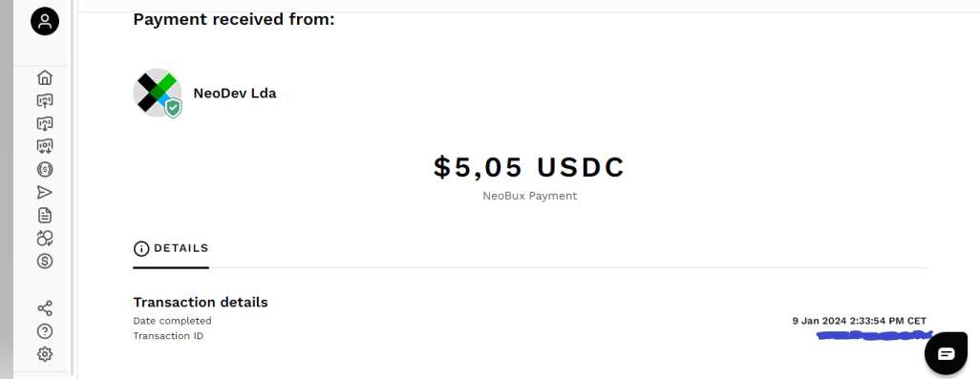The width and height of the screenshot is (980, 379).
Task: Open the document list icon in sidebar
Action: [x=45, y=216]
